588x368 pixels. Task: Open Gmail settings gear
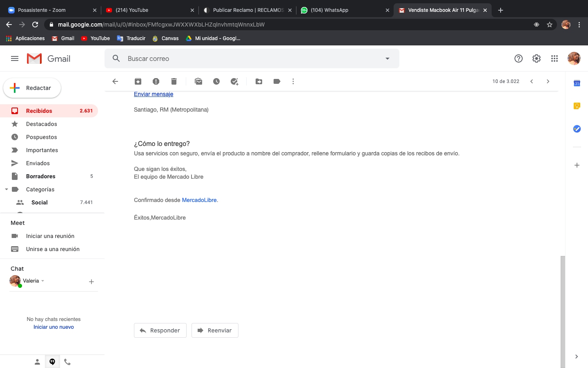pos(537,58)
